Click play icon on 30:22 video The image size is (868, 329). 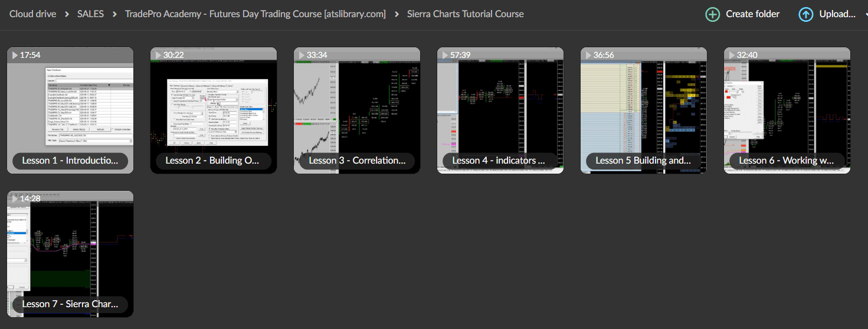[158, 55]
